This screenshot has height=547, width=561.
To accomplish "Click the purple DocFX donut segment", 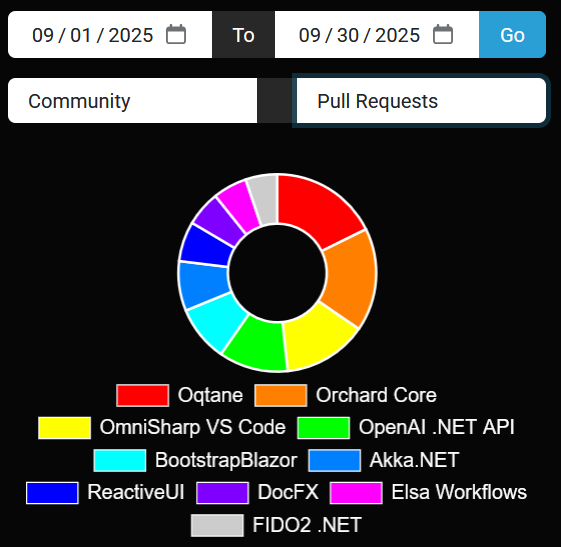I will click(220, 222).
